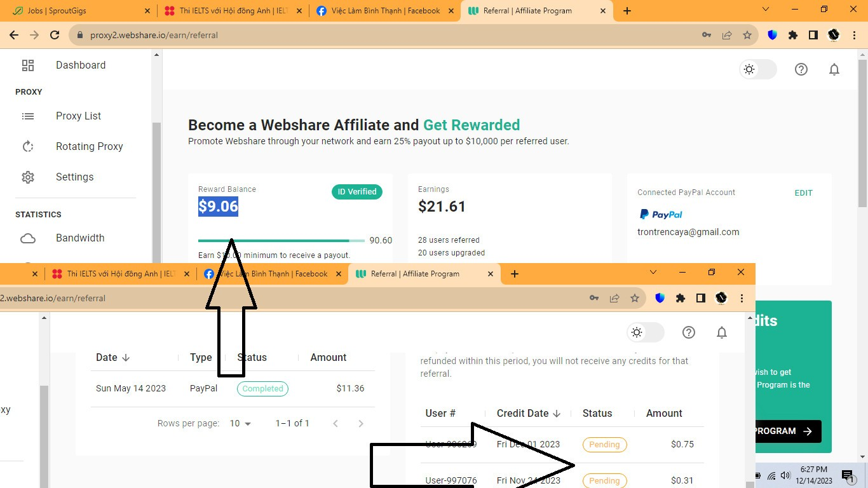Image resolution: width=868 pixels, height=488 pixels.
Task: Expand the Rows per page dropdown
Action: tap(241, 423)
